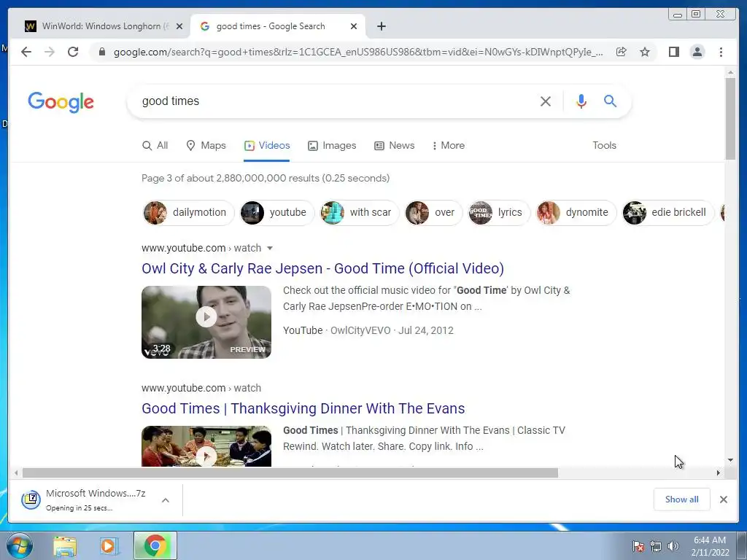Open the volume speaker tray icon
This screenshot has height=560, width=747.
(673, 546)
